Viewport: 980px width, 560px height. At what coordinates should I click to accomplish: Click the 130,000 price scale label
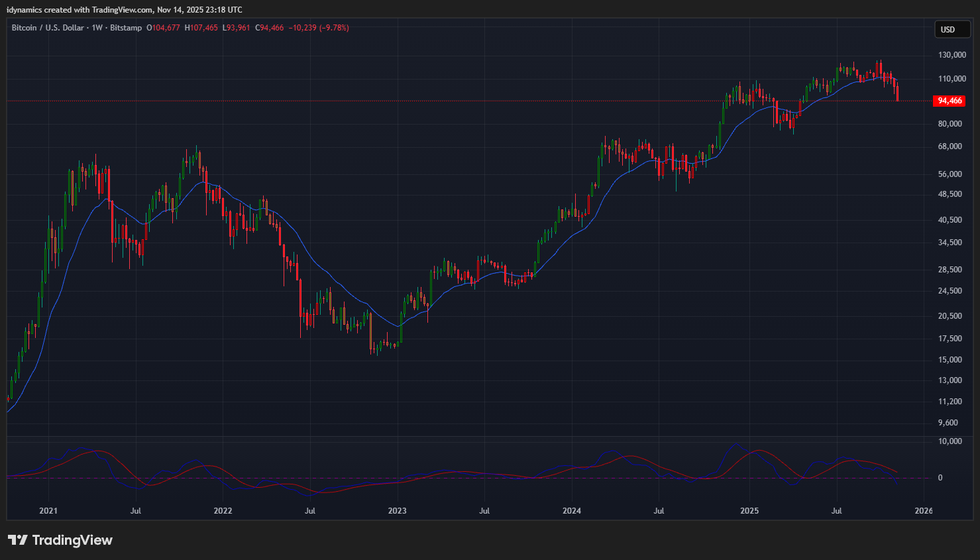(952, 55)
